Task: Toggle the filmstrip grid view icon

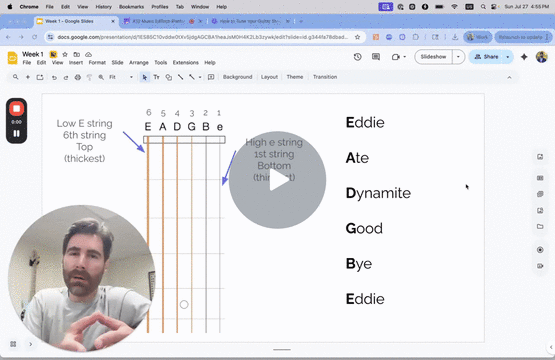Action: [13, 344]
